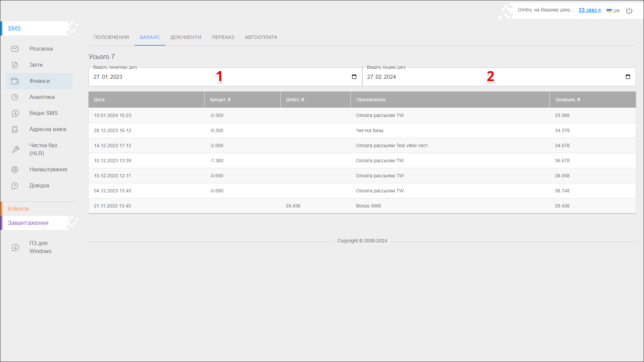Open the start date calendar picker

(x=354, y=77)
